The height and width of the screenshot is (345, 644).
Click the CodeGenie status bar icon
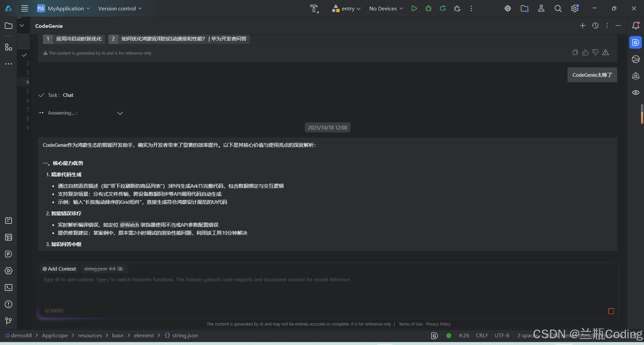tap(434, 336)
